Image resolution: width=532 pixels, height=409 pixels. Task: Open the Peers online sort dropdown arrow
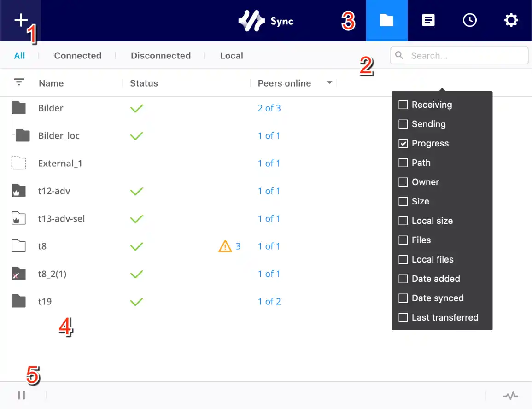[x=329, y=83]
